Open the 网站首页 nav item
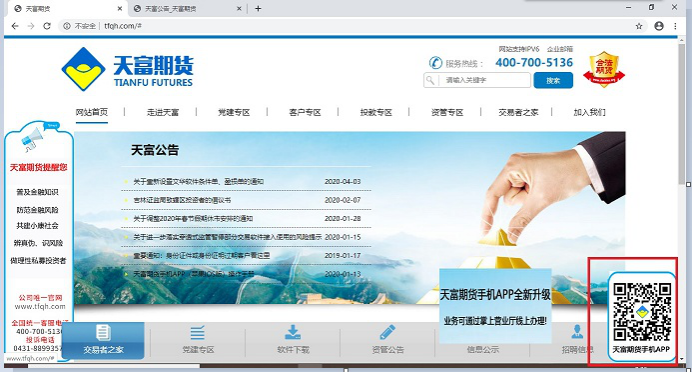 click(x=91, y=113)
